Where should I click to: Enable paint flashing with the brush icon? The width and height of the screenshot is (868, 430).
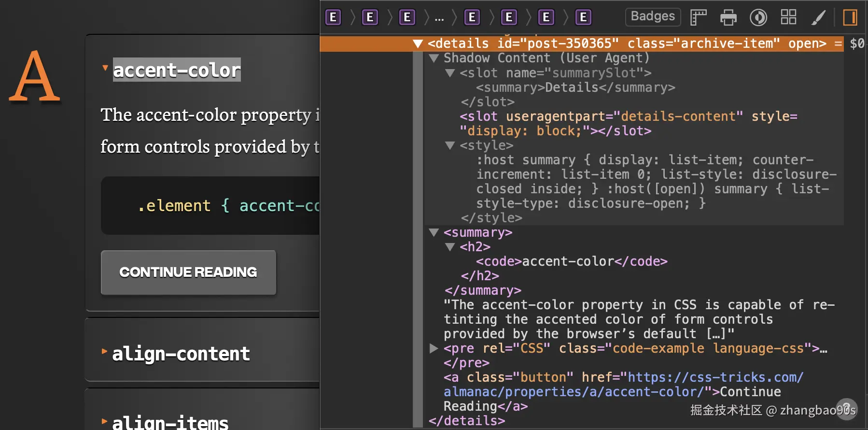818,17
